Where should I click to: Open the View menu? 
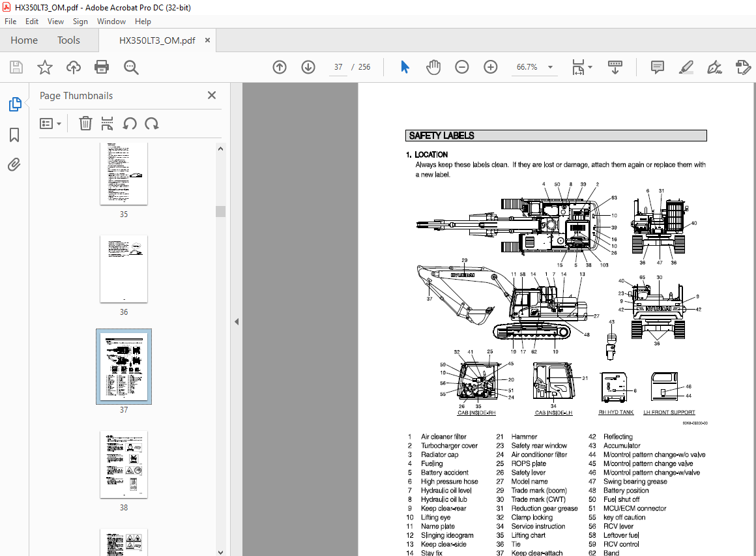point(55,22)
